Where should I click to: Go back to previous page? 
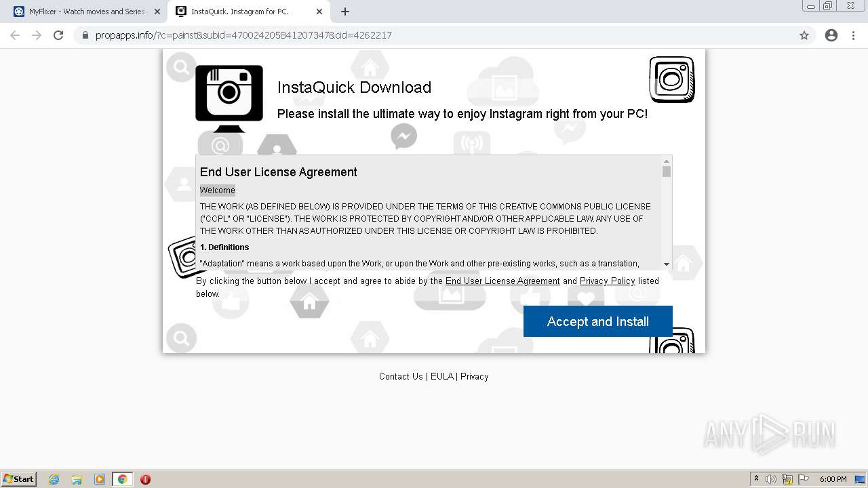[x=15, y=35]
